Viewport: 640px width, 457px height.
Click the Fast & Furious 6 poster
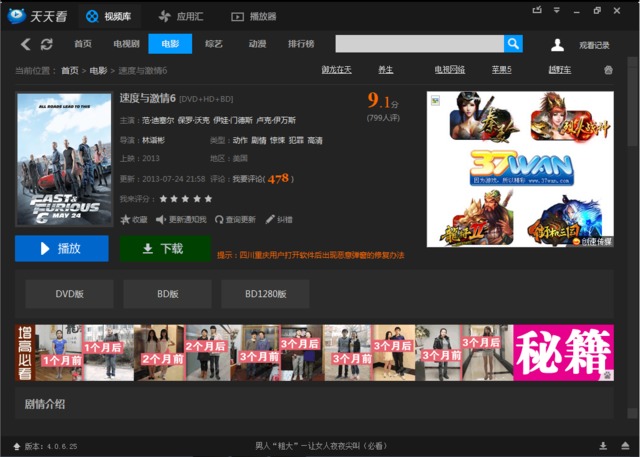[64, 159]
